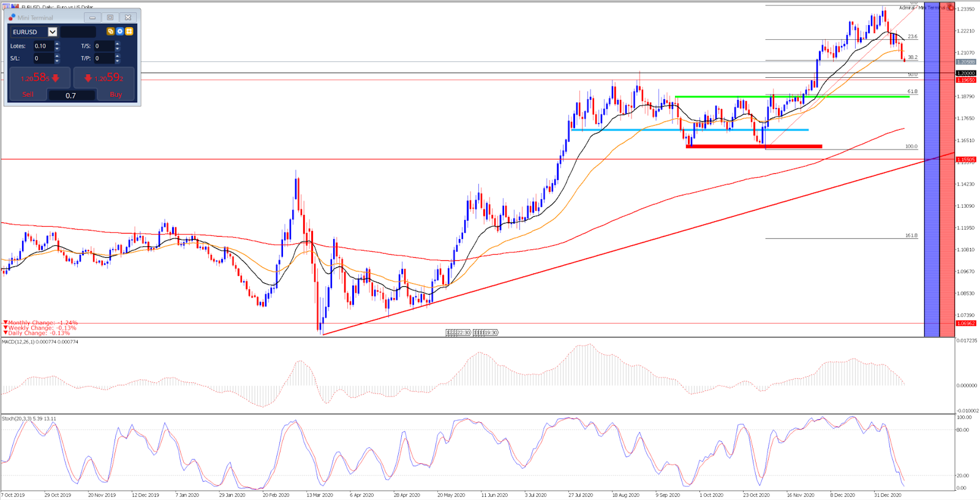This screenshot has height=500, width=980.
Task: Click the 27 Jul 2020 date on time axis
Action: tap(580, 495)
